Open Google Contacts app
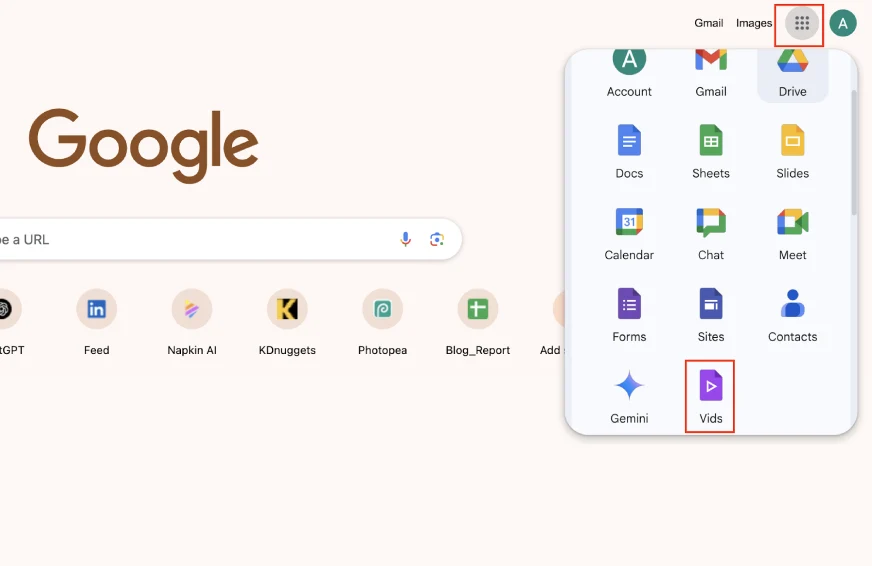The image size is (872, 566). click(x=792, y=314)
